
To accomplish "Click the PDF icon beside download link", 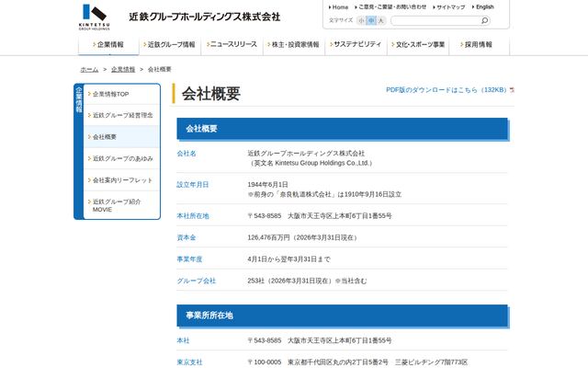I will [x=512, y=90].
